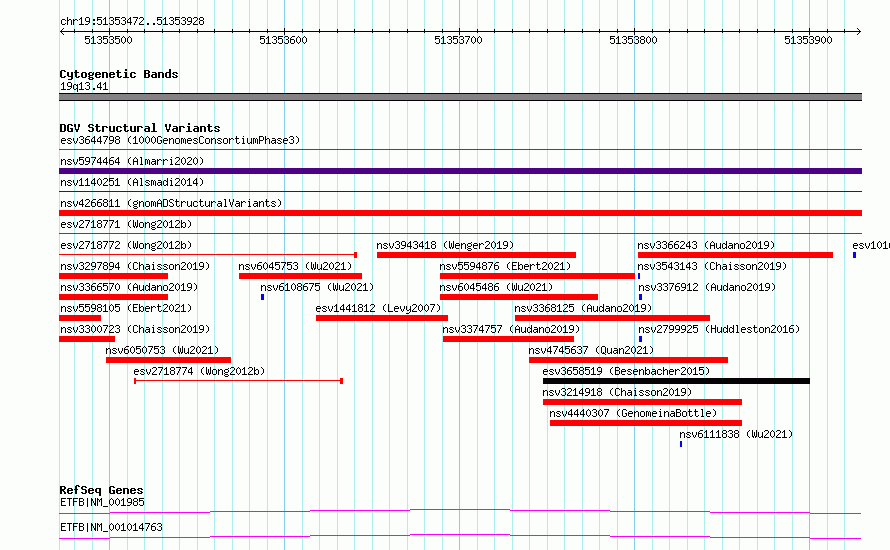The height and width of the screenshot is (550, 890).
Task: Click nsv6111838 Wu2021 label
Action: (736, 434)
